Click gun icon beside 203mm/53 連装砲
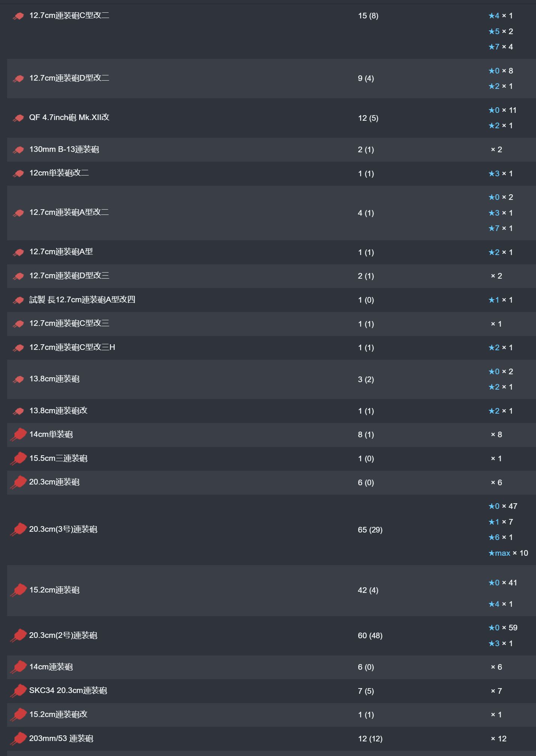The image size is (536, 756). coord(18,739)
